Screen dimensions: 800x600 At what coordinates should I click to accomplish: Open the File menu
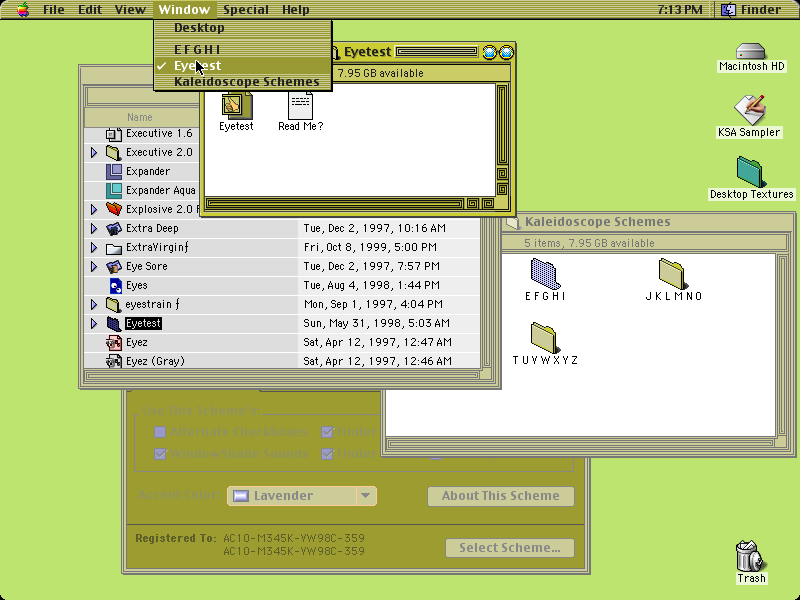pos(54,9)
